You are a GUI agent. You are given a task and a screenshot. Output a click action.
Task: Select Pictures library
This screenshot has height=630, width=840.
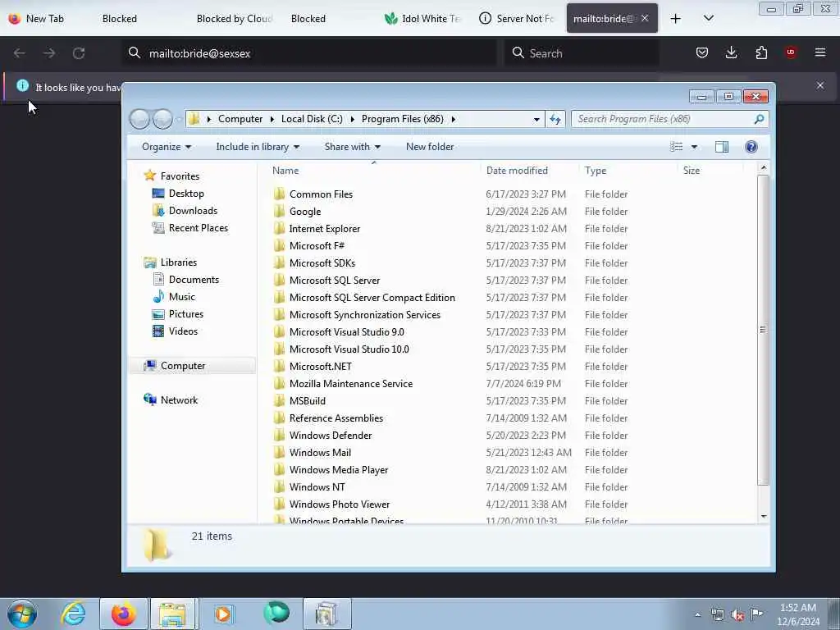click(x=186, y=314)
